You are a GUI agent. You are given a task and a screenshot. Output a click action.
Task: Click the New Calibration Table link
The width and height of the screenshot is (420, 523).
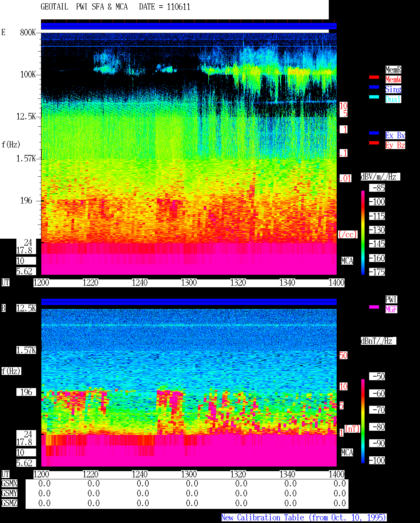pos(304,518)
